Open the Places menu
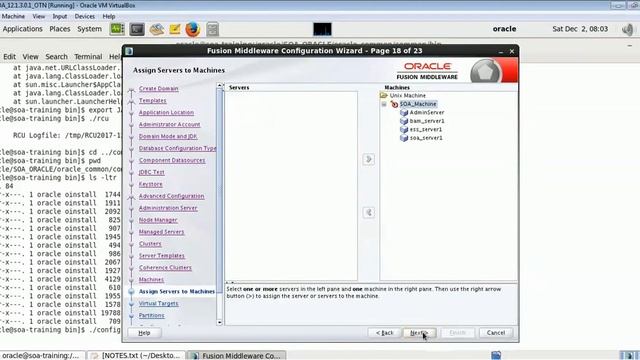The image size is (640, 360). click(60, 29)
